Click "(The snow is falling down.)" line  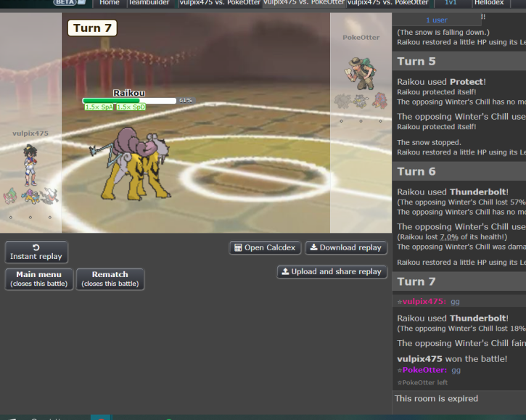(443, 32)
